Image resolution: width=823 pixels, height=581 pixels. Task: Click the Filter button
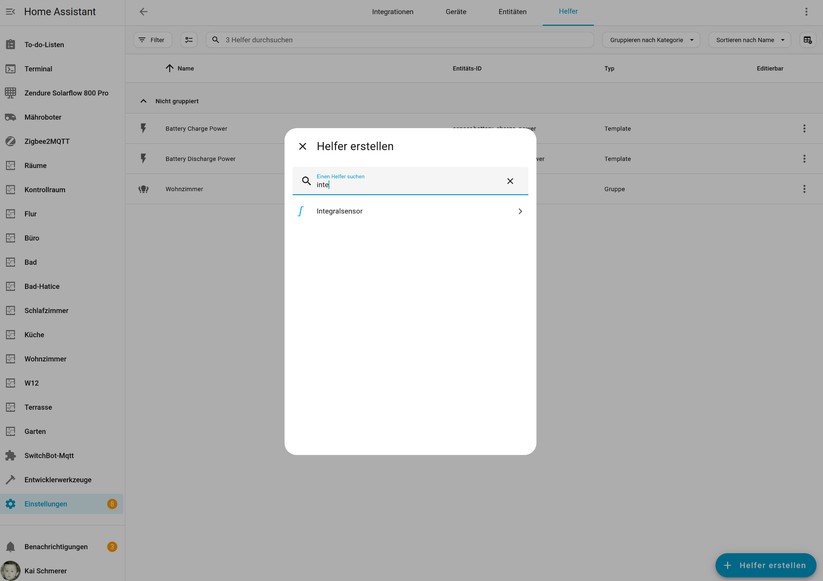(152, 40)
